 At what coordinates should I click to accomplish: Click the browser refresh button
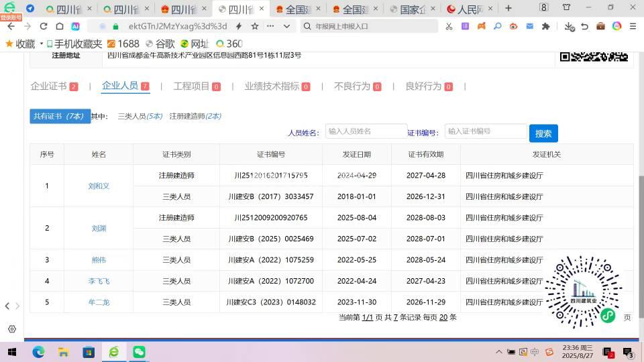point(44,26)
